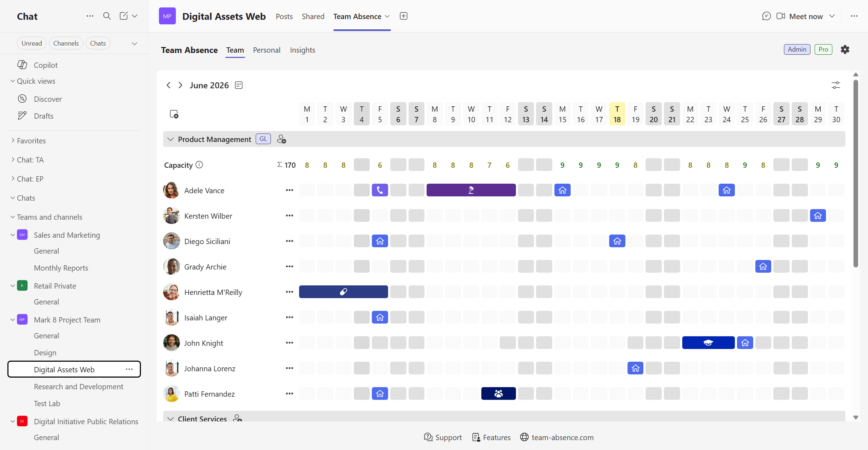Click Meet now button
Screen dimensions: 868x450
[x=800, y=16]
